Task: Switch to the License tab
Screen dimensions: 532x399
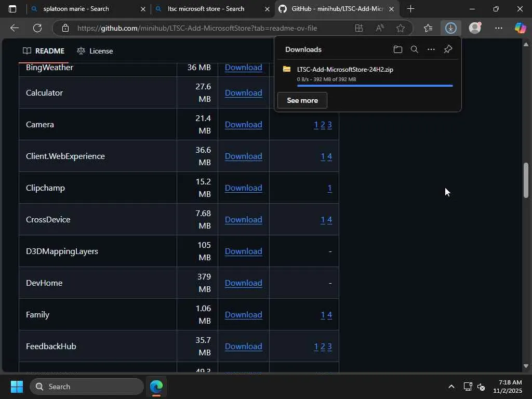Action: pos(95,51)
